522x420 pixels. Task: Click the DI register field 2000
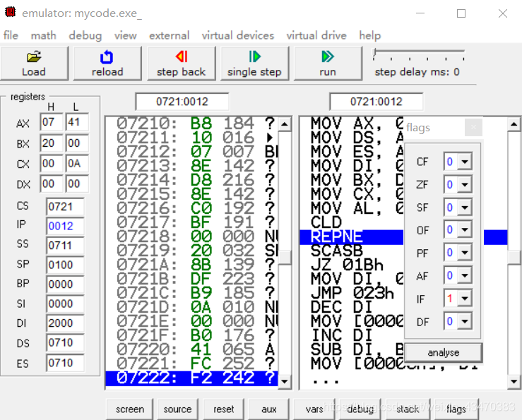65,323
